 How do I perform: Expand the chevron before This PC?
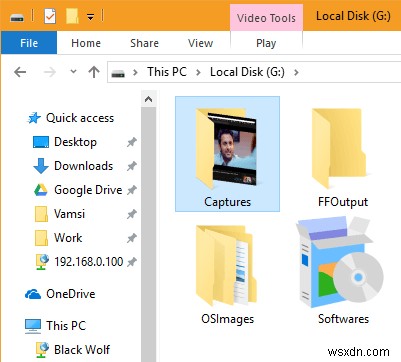(135, 72)
